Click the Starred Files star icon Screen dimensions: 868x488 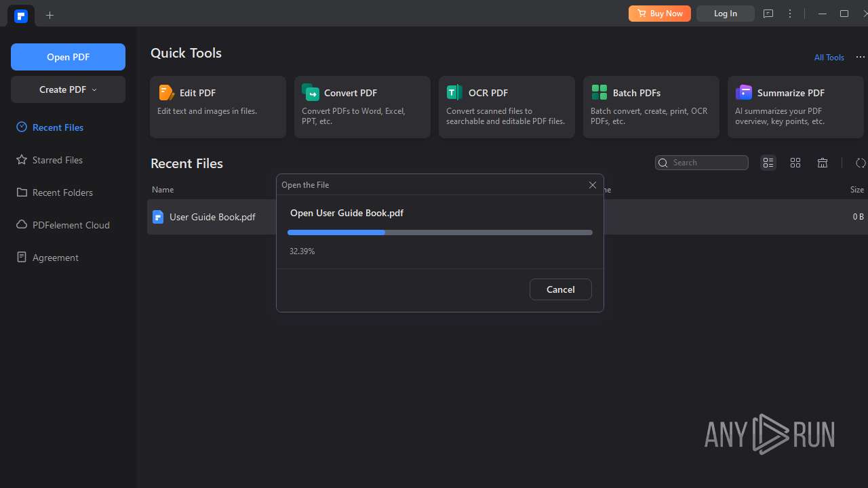pyautogui.click(x=22, y=160)
